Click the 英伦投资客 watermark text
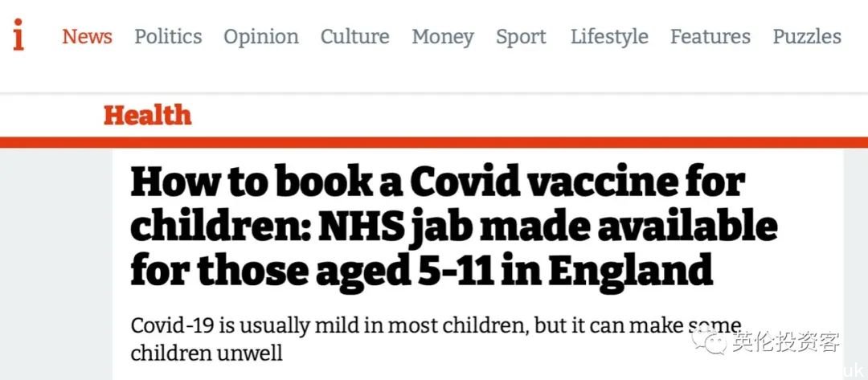This screenshot has width=868, height=380. click(785, 341)
